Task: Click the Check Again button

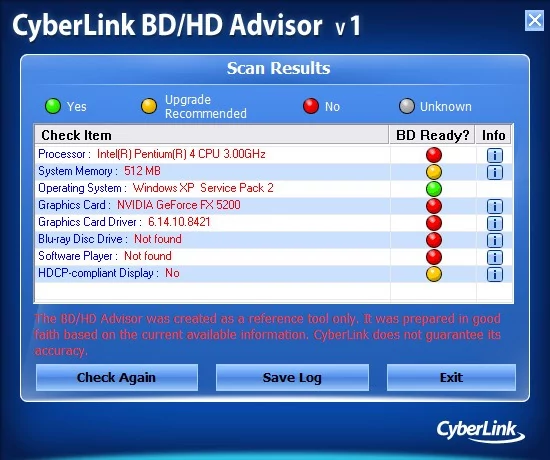Action: point(117,378)
